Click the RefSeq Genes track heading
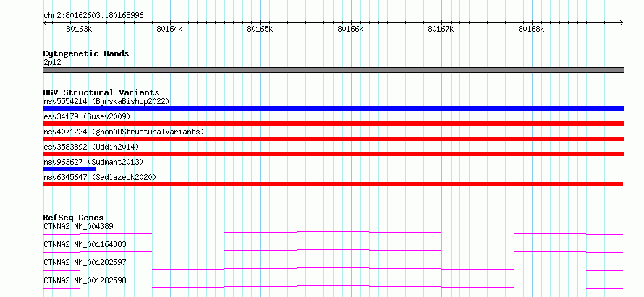This screenshot has height=297, width=644. pyautogui.click(x=74, y=218)
